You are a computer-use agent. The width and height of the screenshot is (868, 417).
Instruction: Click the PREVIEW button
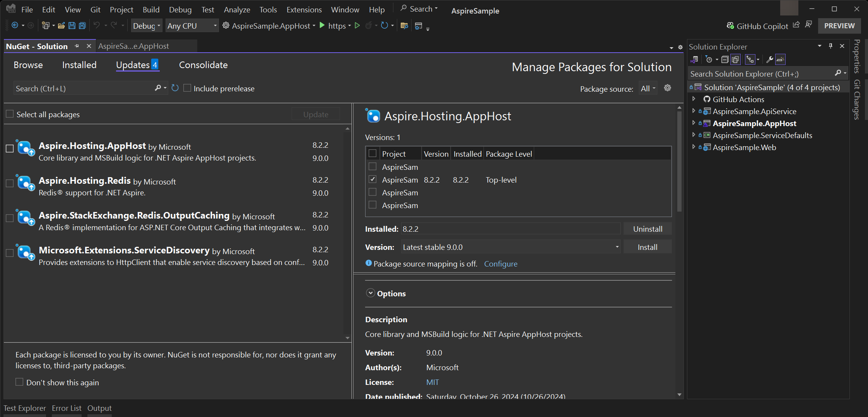pos(839,26)
